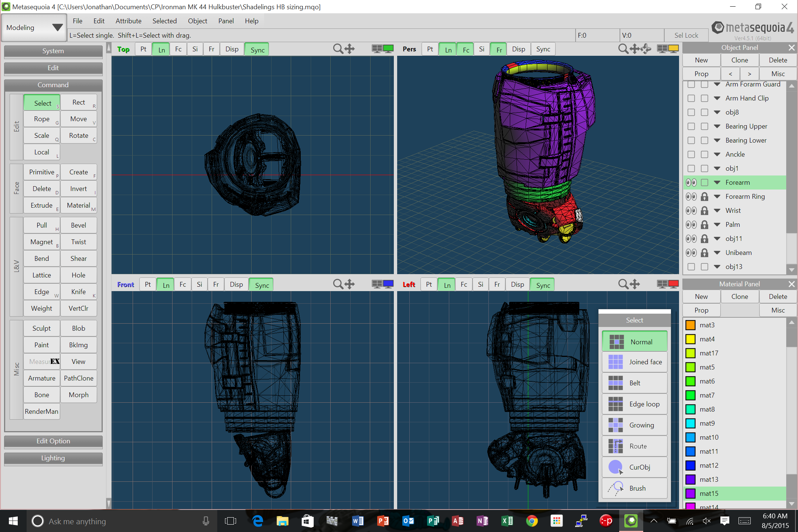The image size is (798, 532).
Task: Click Clone in Object Panel
Action: [x=740, y=60]
